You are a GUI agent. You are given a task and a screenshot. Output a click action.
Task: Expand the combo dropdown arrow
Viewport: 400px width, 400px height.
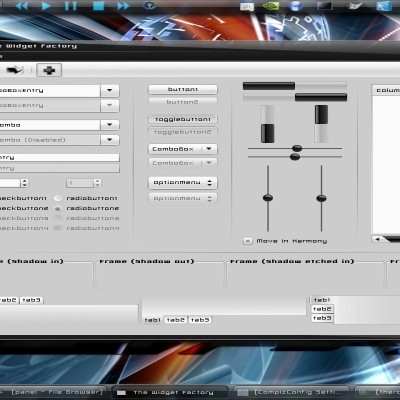click(110, 125)
